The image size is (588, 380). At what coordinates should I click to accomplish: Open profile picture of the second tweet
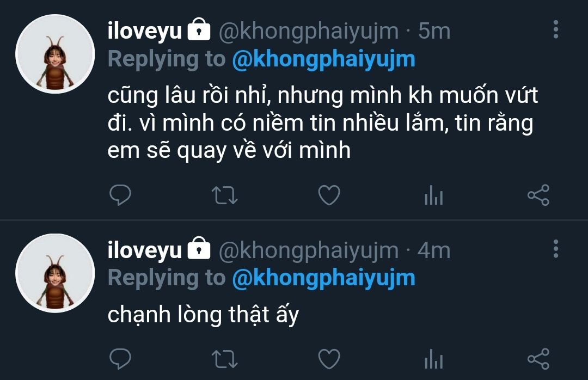pyautogui.click(x=55, y=273)
